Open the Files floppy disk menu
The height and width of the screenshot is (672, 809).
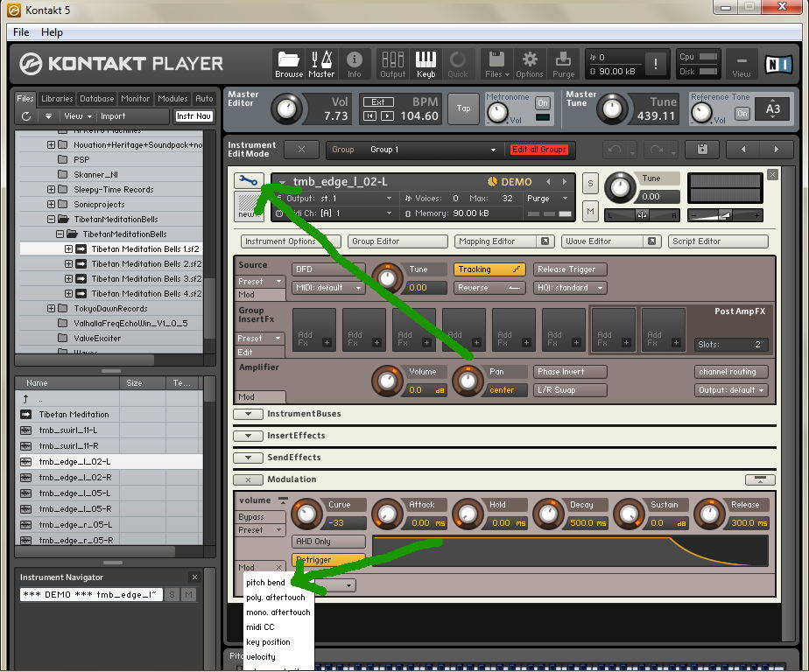coord(496,64)
